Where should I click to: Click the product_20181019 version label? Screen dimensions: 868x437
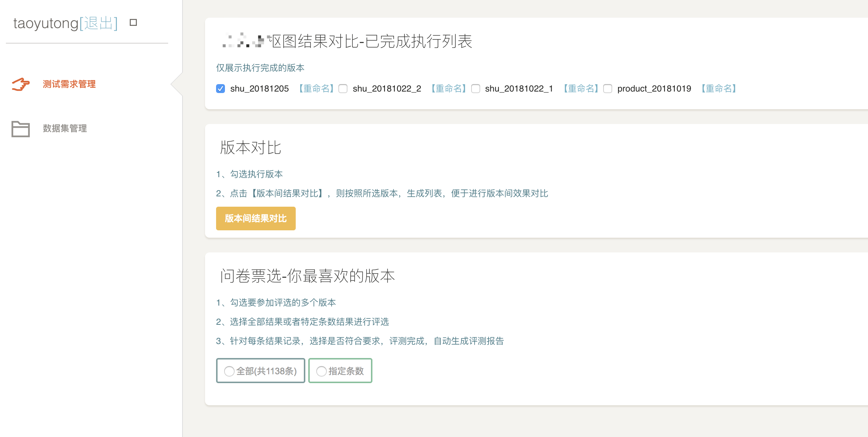654,89
